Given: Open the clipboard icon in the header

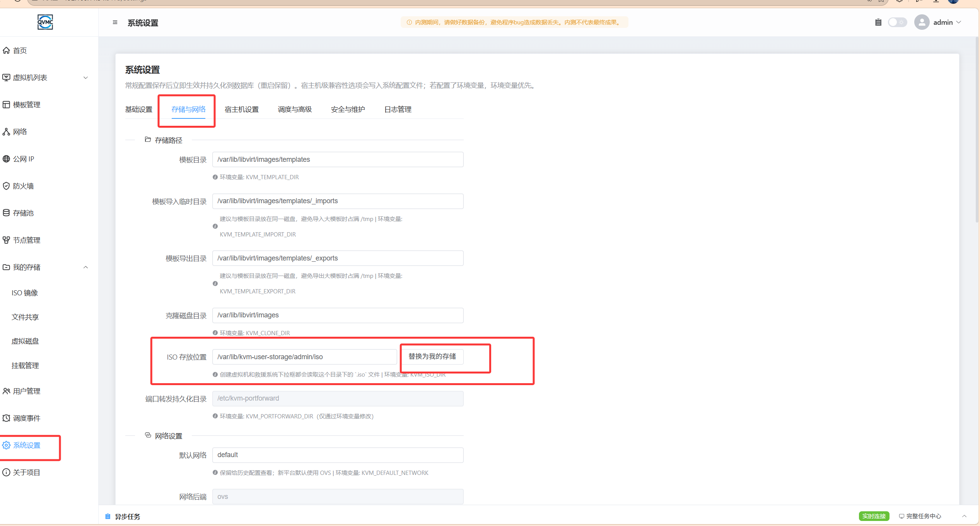Looking at the screenshot, I should 878,22.
